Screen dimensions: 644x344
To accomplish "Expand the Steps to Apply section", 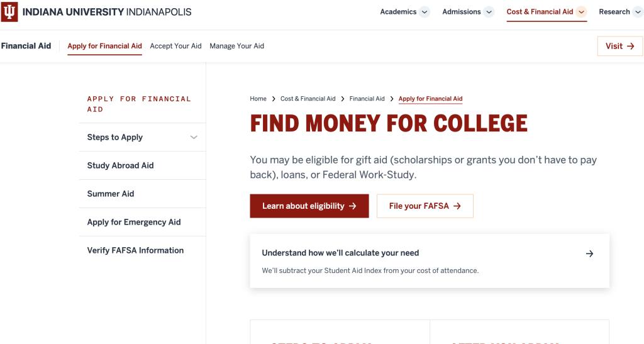I will (194, 137).
